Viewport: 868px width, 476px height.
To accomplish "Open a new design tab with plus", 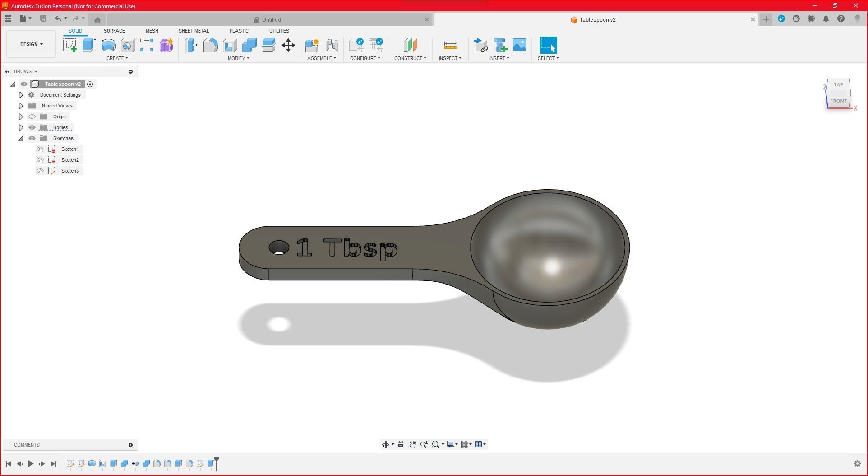I will click(766, 19).
